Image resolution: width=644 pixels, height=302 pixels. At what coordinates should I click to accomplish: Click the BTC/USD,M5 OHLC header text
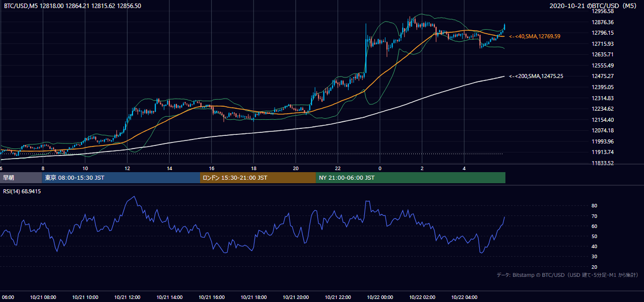[73, 6]
